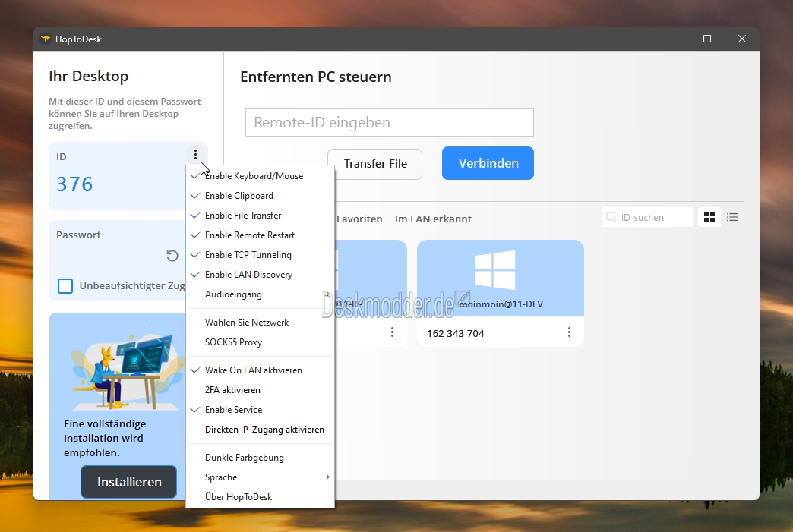The height and width of the screenshot is (532, 793).
Task: Toggle Enable LAN Discovery option
Action: [x=261, y=274]
